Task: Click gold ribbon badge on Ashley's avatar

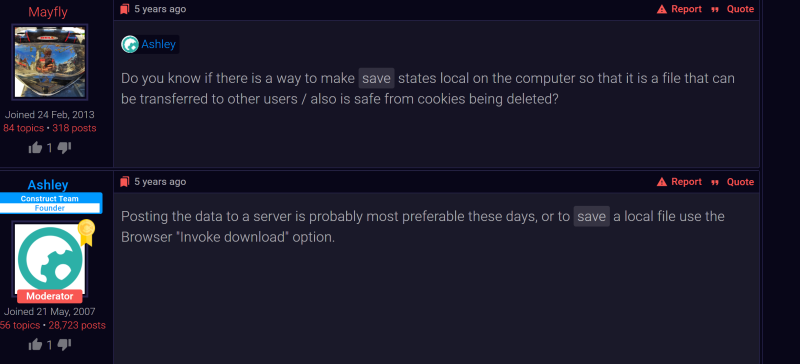Action: click(x=87, y=232)
